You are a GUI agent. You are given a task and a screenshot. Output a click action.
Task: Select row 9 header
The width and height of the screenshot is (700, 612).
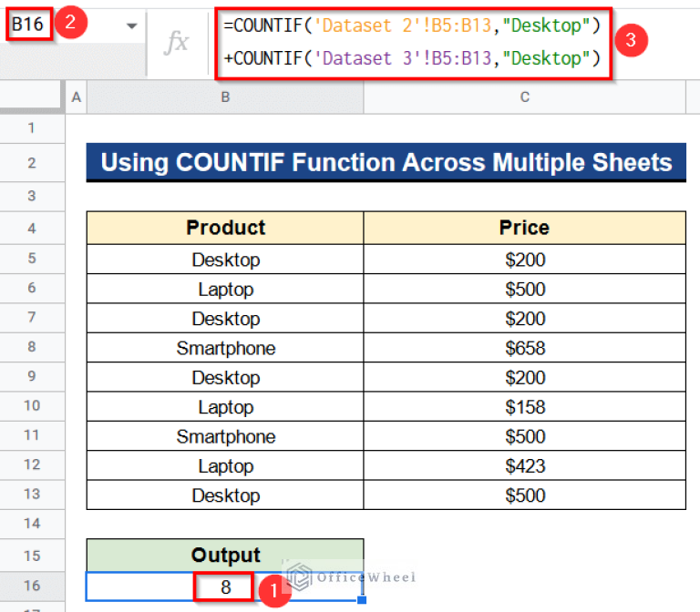[x=32, y=376]
